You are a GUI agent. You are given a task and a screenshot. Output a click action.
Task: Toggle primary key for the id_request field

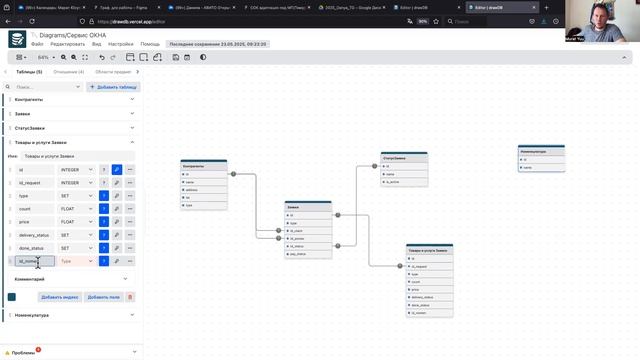[117, 183]
